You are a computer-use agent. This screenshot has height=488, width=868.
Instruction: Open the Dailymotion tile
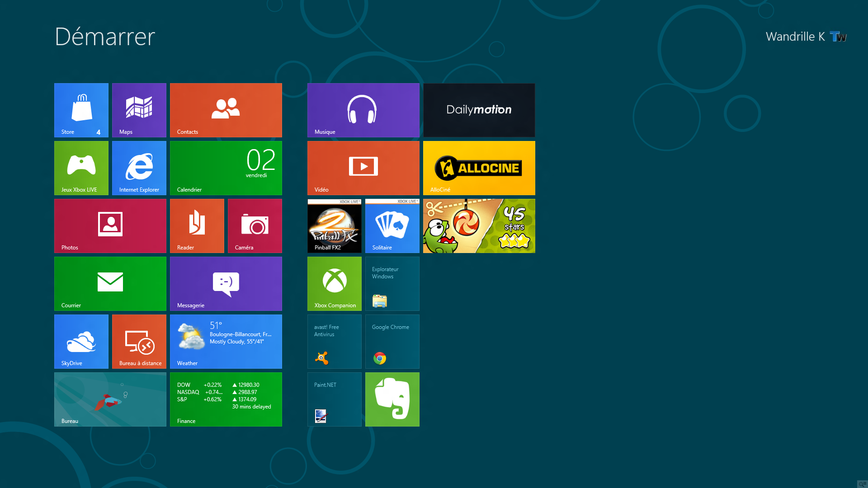[x=479, y=110]
